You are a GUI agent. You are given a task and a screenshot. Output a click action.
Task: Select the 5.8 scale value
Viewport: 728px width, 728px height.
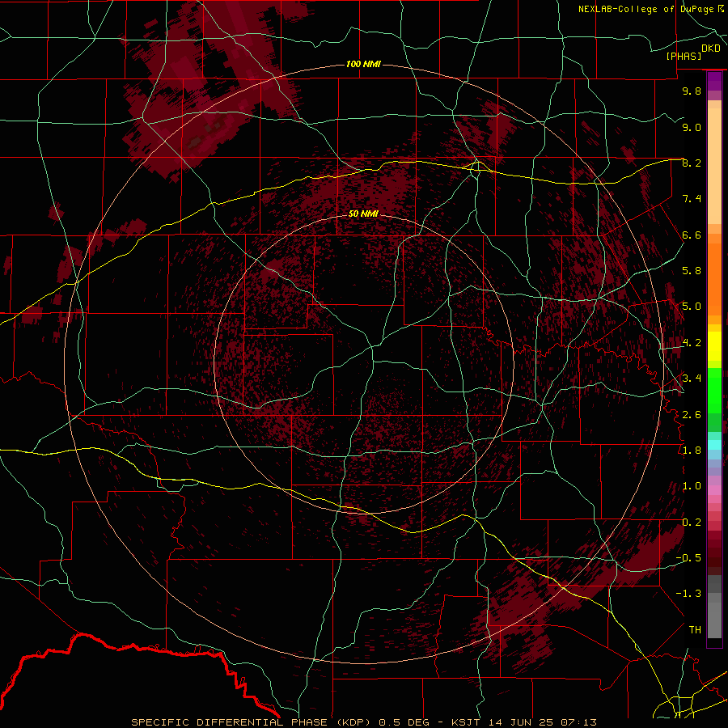[692, 271]
